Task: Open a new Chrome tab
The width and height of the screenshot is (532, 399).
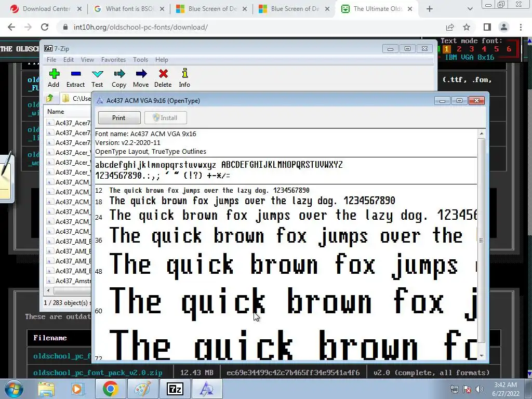Action: coord(430,9)
